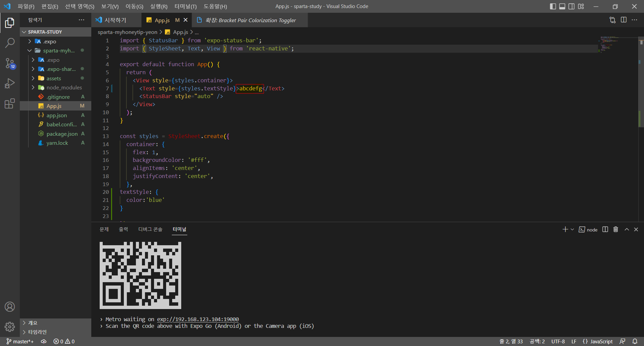Open the 파일(F) menu

click(x=26, y=6)
